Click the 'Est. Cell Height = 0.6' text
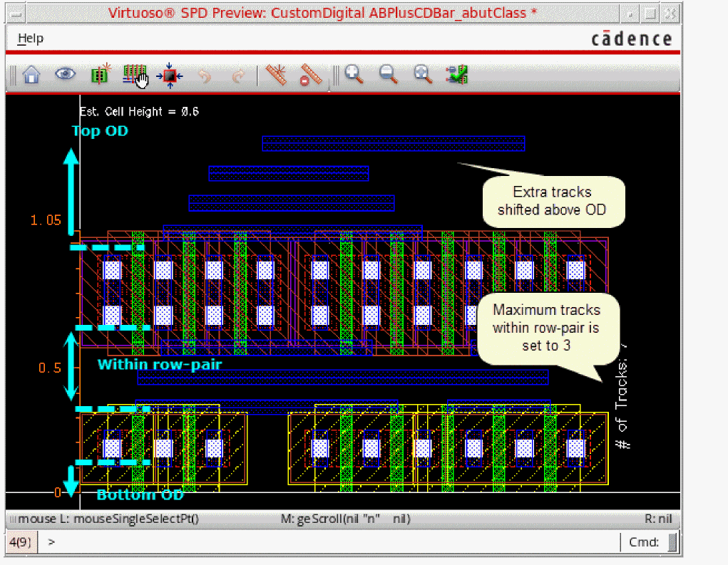This screenshot has width=728, height=565. 139,111
